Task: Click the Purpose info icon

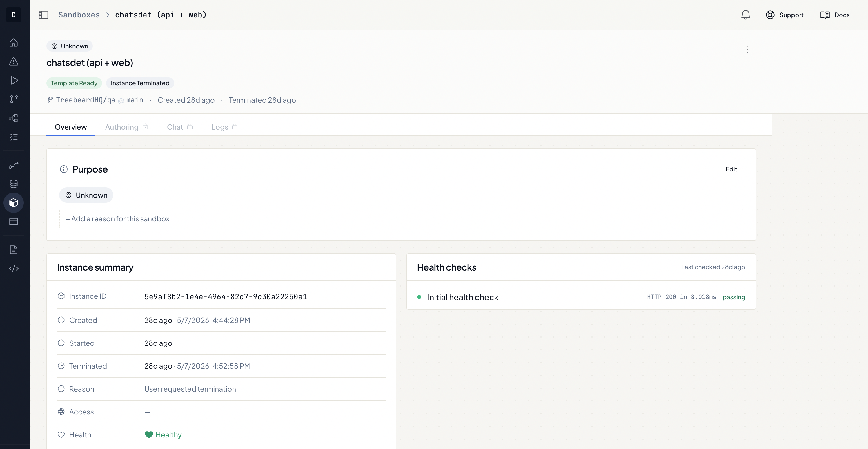Action: coord(64,169)
